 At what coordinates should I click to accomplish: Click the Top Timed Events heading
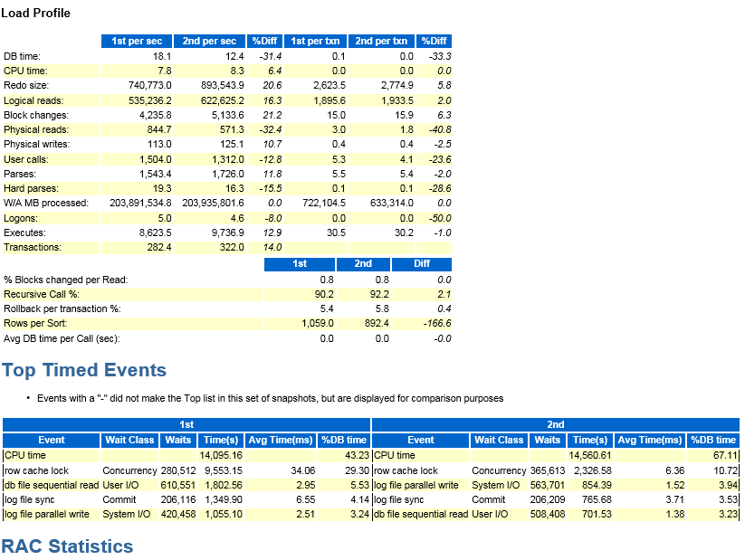pos(84,370)
